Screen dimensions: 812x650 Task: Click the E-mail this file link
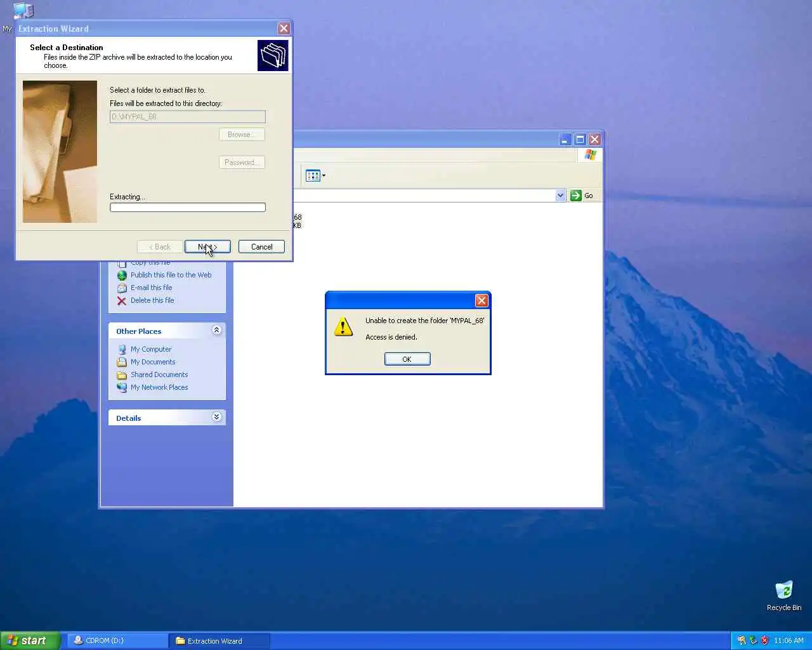[151, 288]
